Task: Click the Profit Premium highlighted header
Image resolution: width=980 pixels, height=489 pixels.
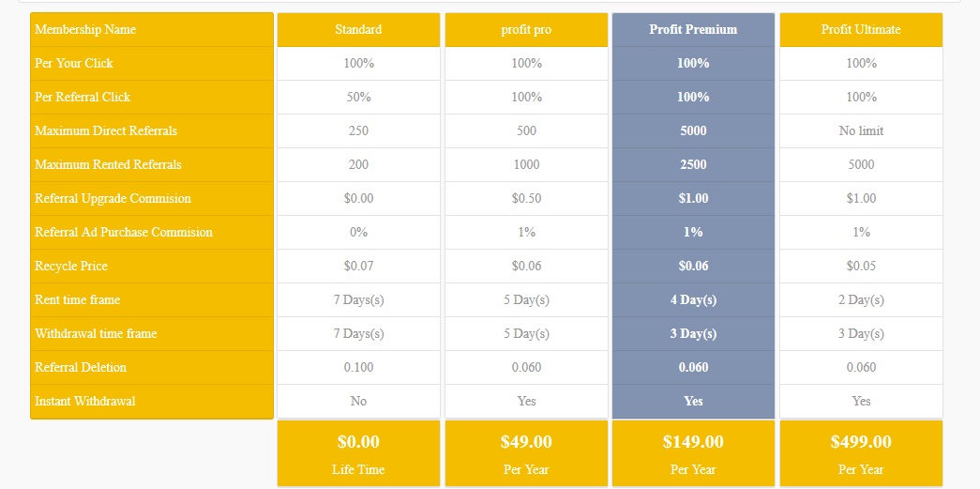Action: click(x=693, y=29)
